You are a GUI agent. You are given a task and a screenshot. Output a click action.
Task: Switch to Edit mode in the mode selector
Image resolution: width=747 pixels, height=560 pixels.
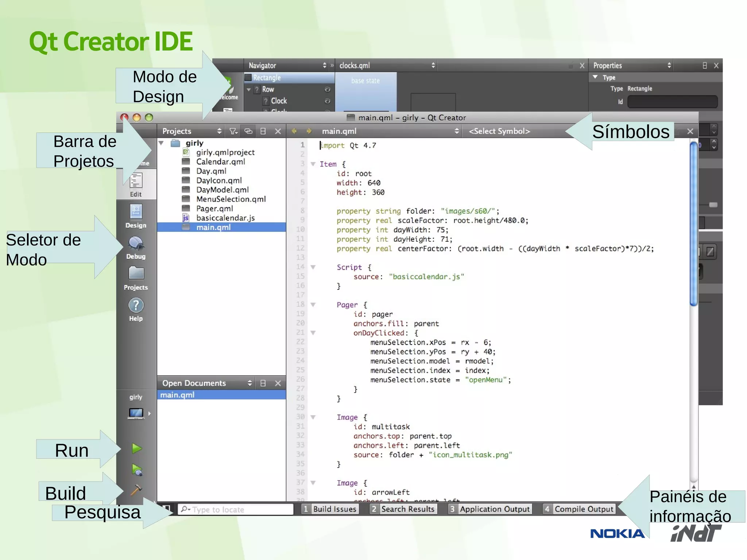click(136, 184)
